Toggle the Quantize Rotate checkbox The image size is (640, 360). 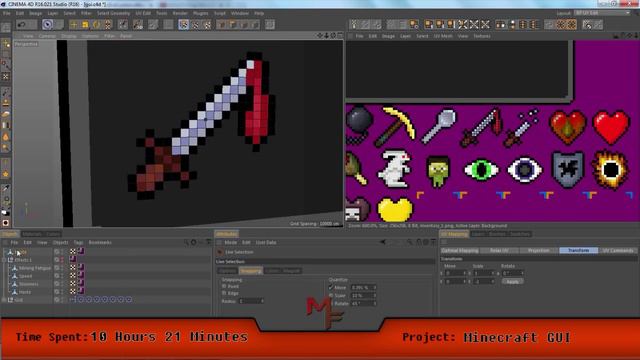coord(331,303)
